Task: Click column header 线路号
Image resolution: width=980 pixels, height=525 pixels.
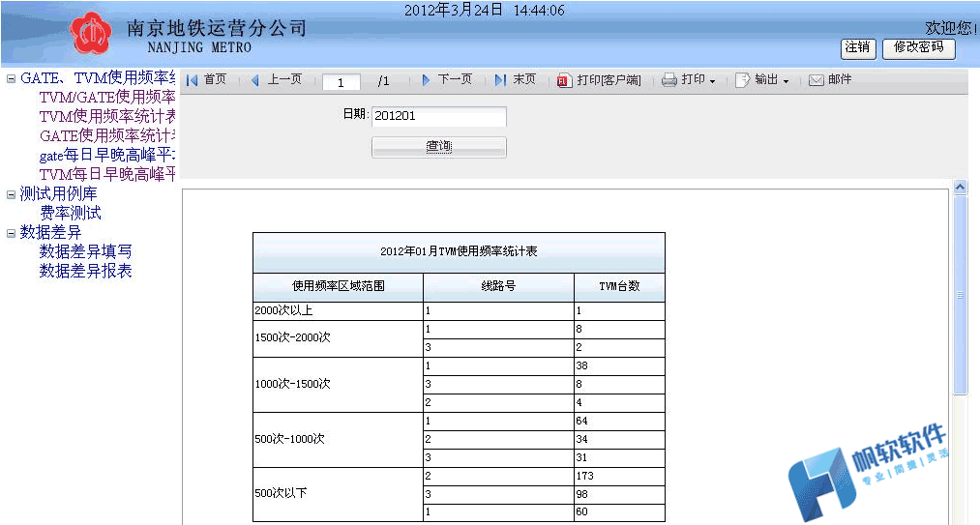Action: pos(499,286)
